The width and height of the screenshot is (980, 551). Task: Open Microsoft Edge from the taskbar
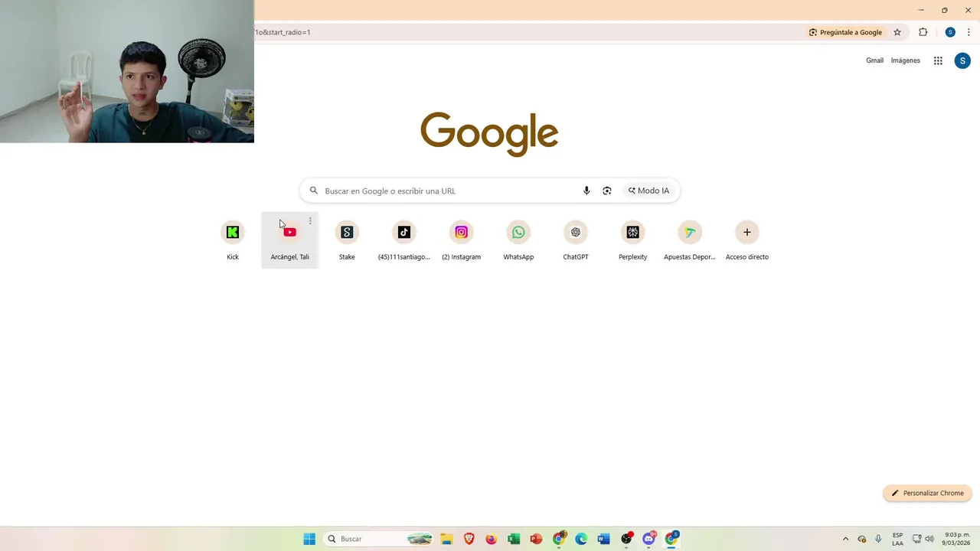tap(581, 539)
